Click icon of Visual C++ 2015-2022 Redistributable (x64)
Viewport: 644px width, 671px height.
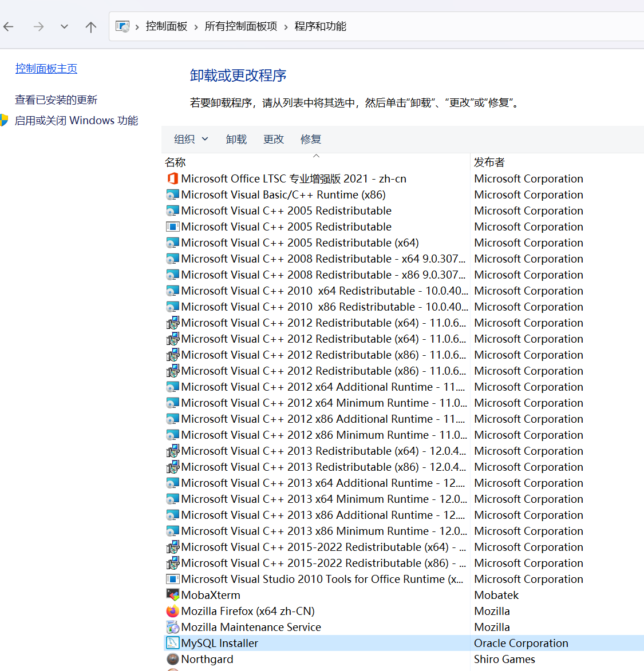coord(172,547)
